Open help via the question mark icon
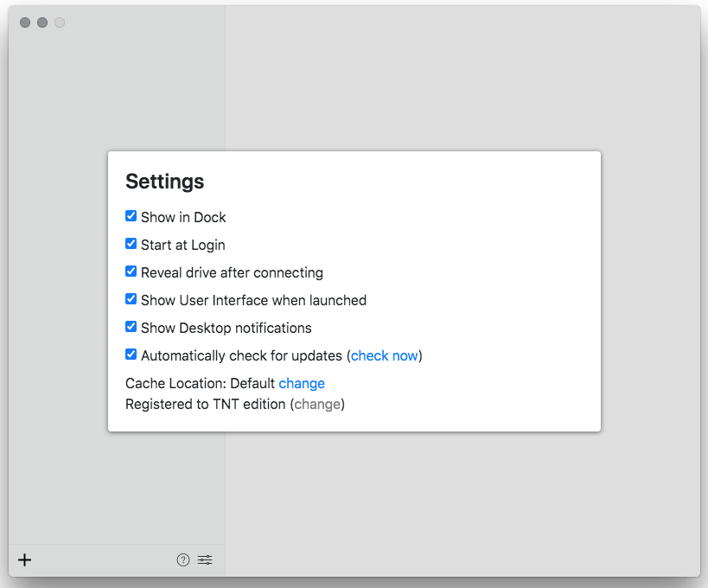The width and height of the screenshot is (708, 588). pos(183,560)
